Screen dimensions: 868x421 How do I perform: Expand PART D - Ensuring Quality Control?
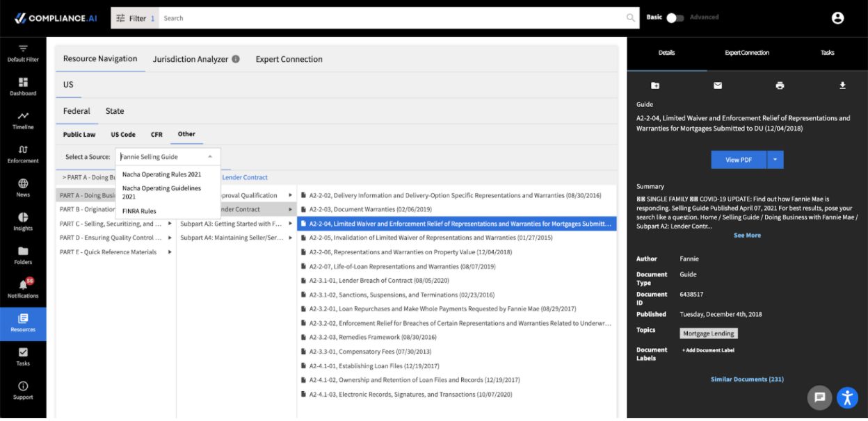pos(115,238)
